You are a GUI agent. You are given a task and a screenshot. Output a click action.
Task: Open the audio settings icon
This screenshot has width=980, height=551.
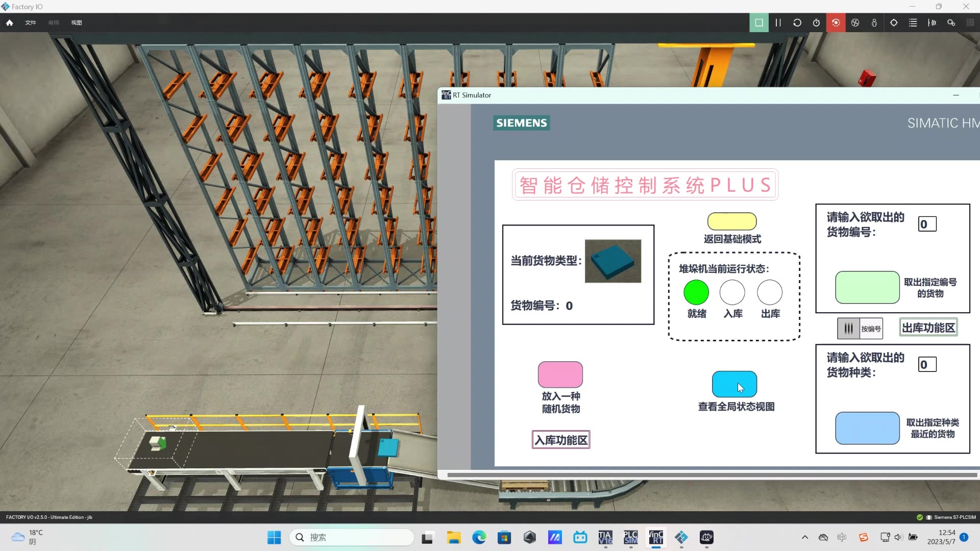933,22
